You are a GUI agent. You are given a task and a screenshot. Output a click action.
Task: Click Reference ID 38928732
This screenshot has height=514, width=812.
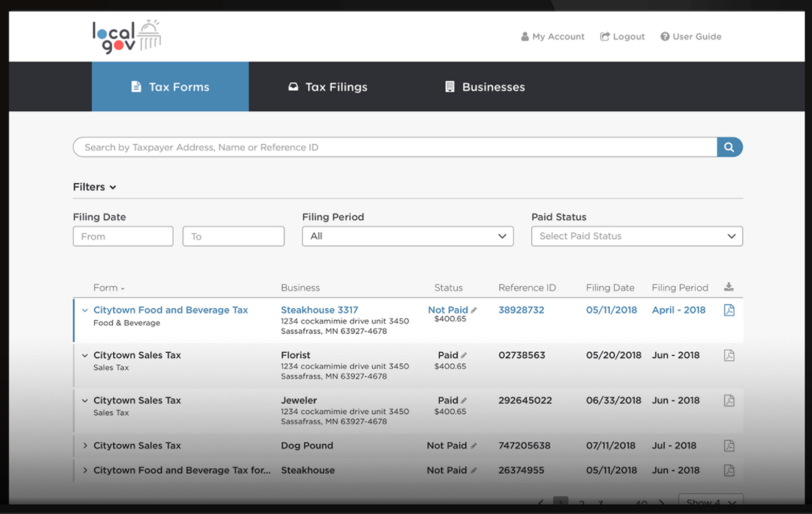521,310
